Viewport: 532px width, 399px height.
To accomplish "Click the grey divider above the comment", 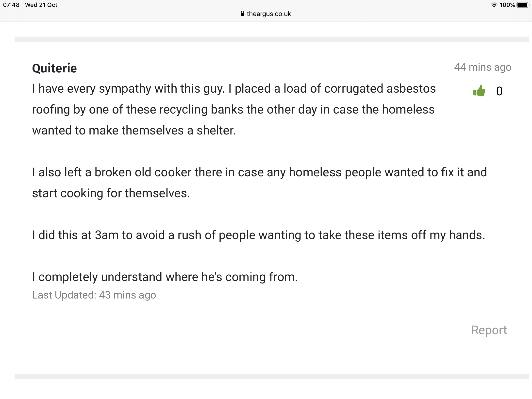I will pos(272,39).
